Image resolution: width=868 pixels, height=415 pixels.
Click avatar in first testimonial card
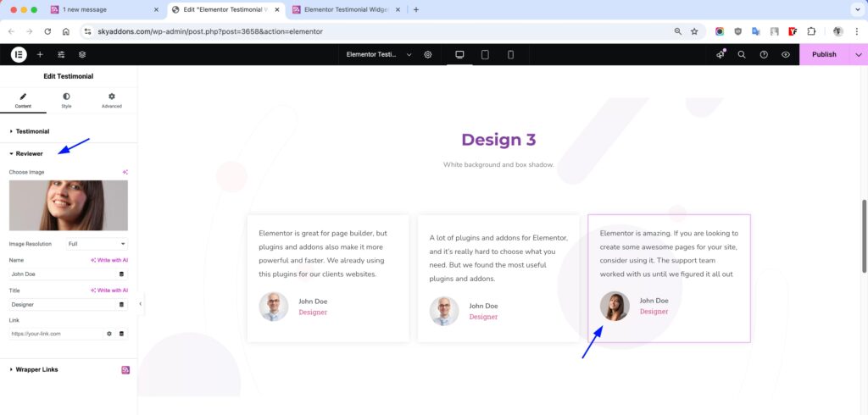274,307
